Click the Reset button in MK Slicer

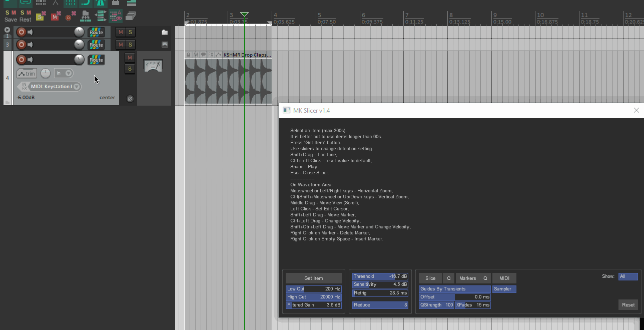[628, 304]
